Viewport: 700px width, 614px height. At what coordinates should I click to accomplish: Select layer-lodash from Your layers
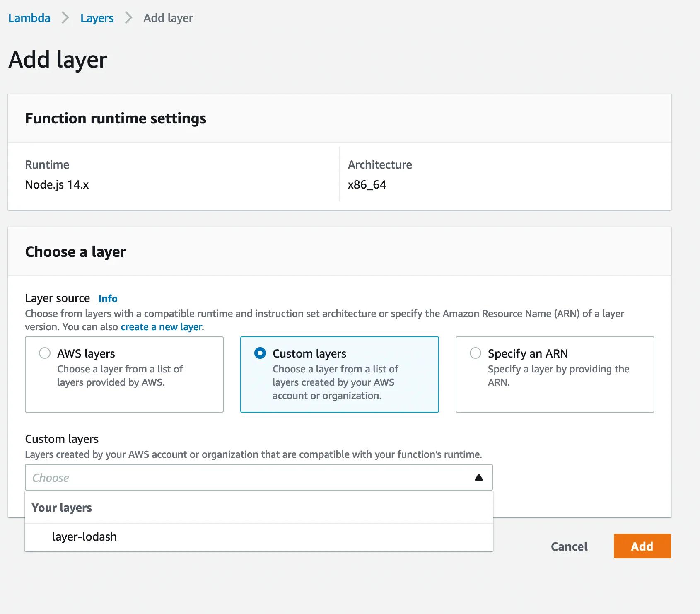[84, 537]
